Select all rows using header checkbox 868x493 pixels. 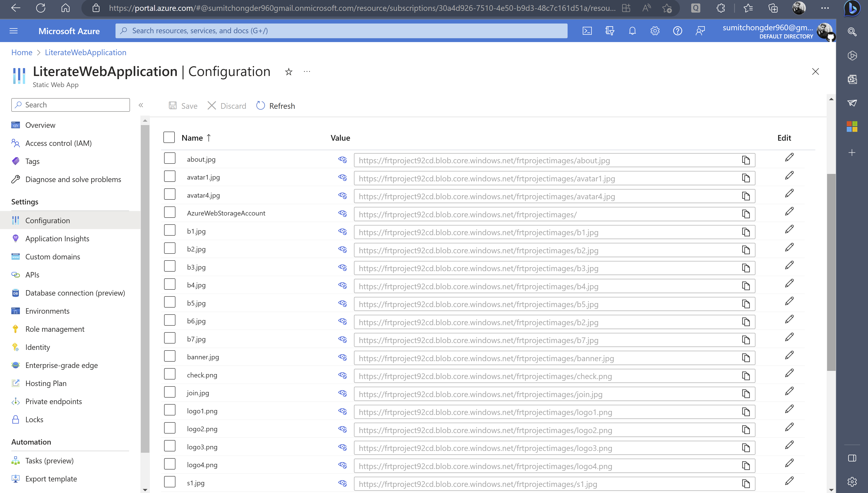[169, 137]
